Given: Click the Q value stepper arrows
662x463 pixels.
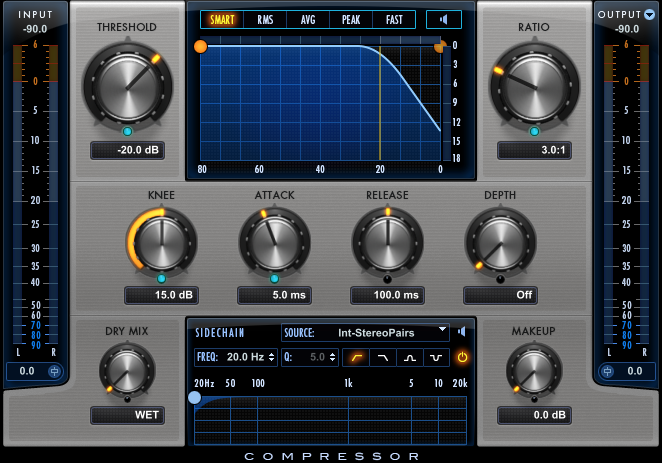Looking at the screenshot, I should [333, 357].
